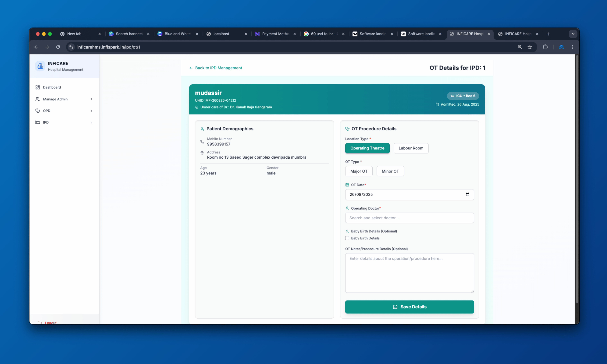Open the browser extensions puzzle icon
The image size is (607, 364).
tap(545, 47)
